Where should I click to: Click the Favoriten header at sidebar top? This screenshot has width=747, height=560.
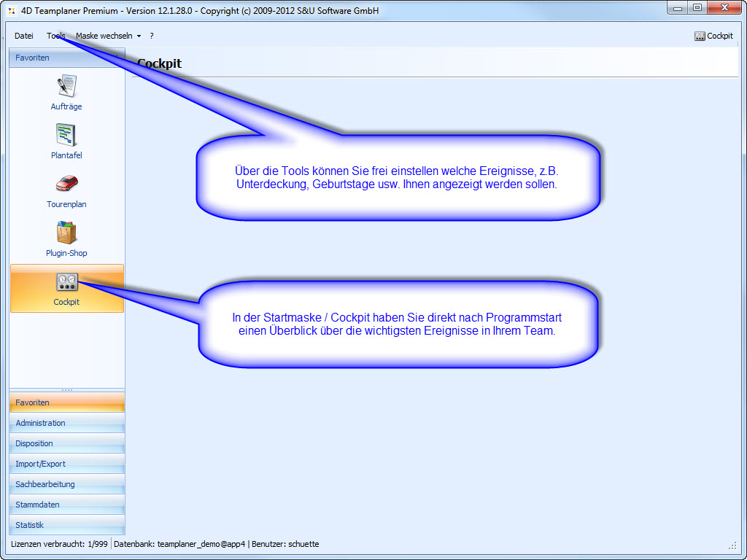[66, 58]
